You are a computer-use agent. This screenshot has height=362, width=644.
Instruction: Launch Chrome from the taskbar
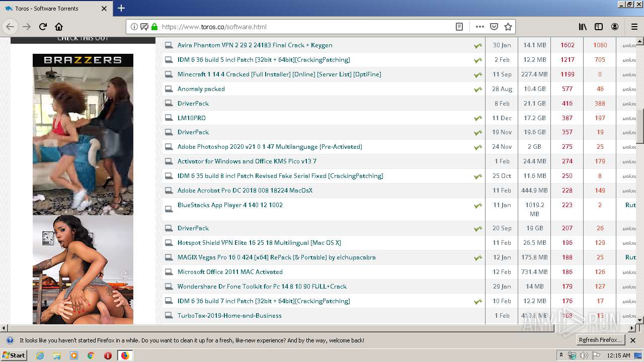point(91,355)
